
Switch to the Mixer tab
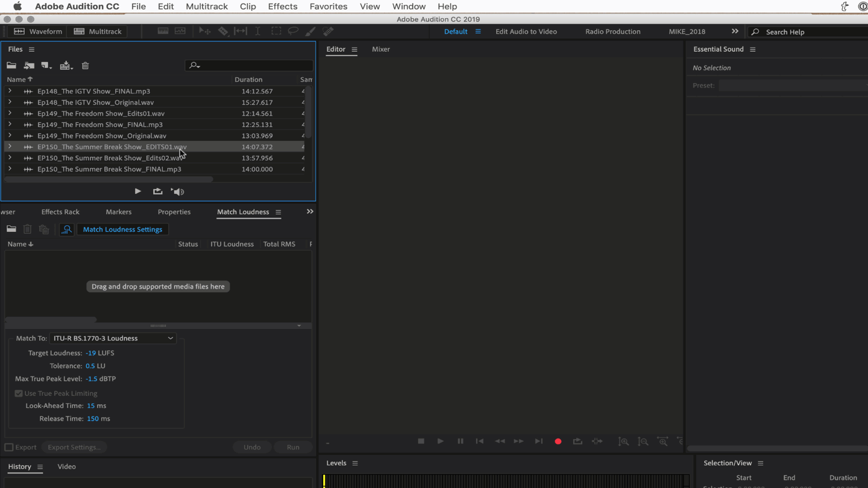pyautogui.click(x=381, y=49)
